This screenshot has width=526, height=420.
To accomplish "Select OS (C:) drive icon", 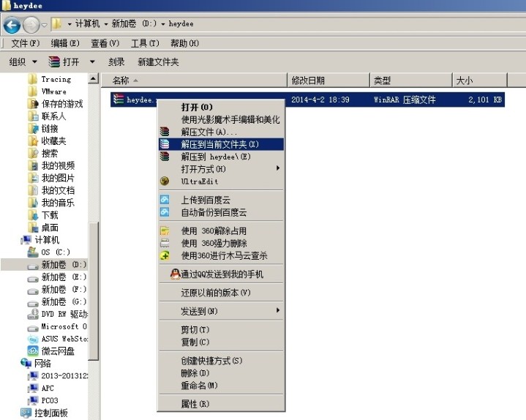I will [x=32, y=252].
